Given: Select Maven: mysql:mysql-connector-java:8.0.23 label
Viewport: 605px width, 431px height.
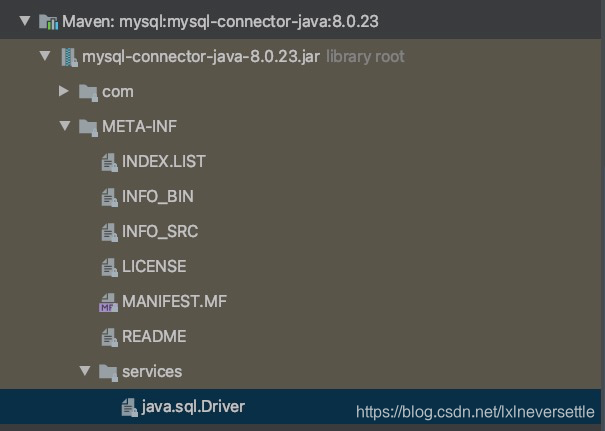Looking at the screenshot, I should coord(220,22).
